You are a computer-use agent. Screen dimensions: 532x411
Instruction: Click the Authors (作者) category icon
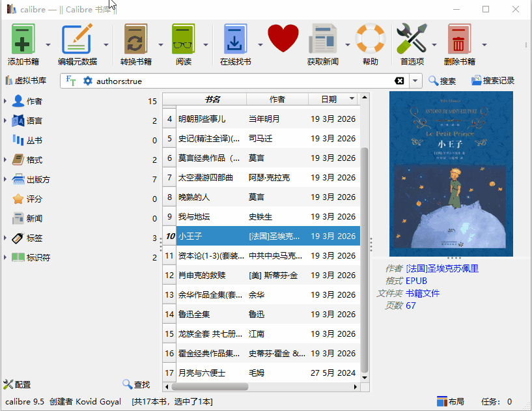pyautogui.click(x=18, y=101)
